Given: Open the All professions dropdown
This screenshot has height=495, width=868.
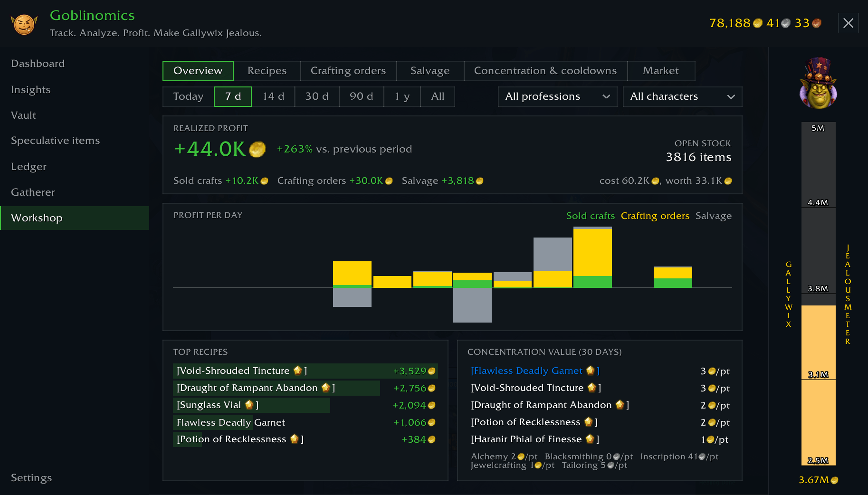Looking at the screenshot, I should [x=557, y=96].
